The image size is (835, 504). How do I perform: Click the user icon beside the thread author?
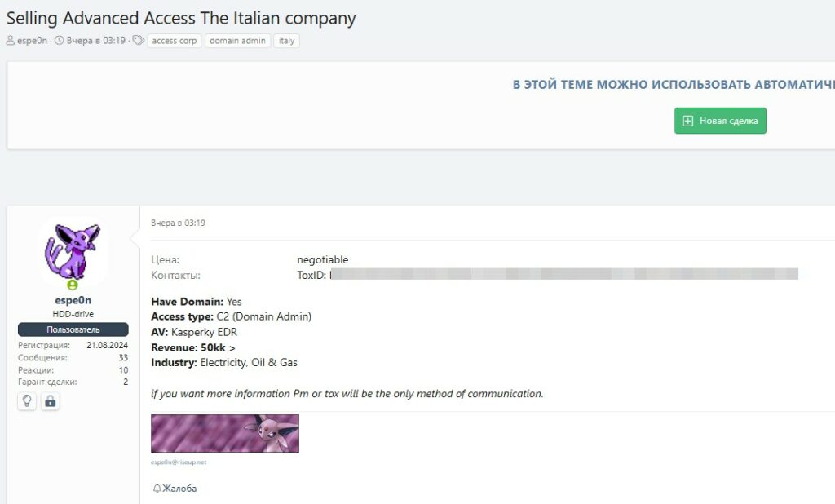[11, 41]
